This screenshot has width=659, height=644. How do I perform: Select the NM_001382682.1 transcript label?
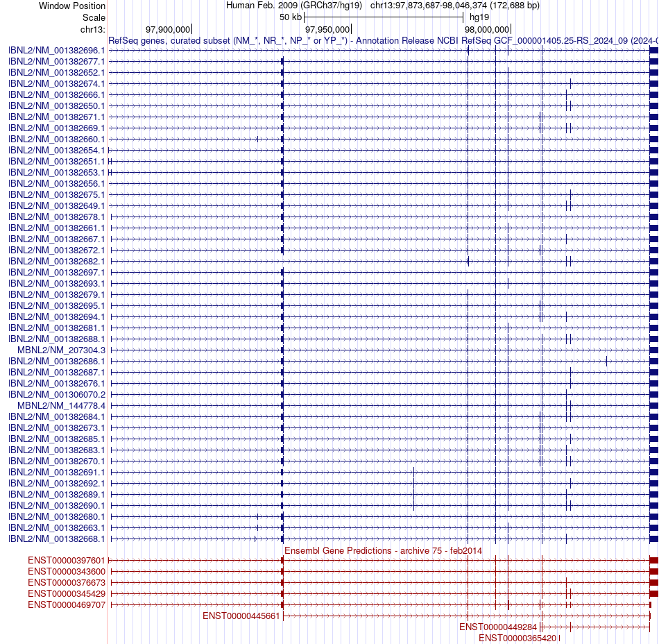pyautogui.click(x=57, y=262)
